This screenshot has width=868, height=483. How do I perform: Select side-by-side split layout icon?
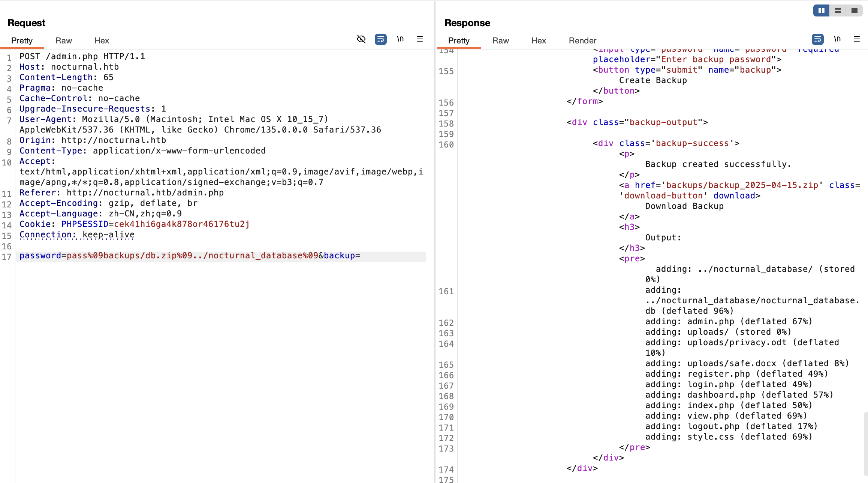(x=821, y=10)
